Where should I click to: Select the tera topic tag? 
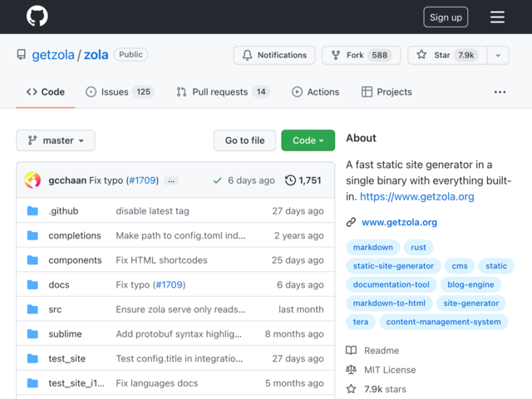(x=361, y=322)
